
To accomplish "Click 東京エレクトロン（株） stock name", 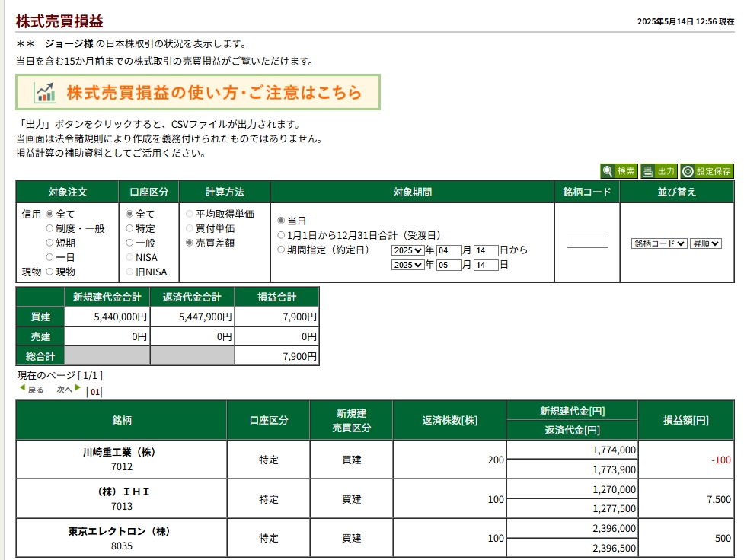I will tap(120, 531).
